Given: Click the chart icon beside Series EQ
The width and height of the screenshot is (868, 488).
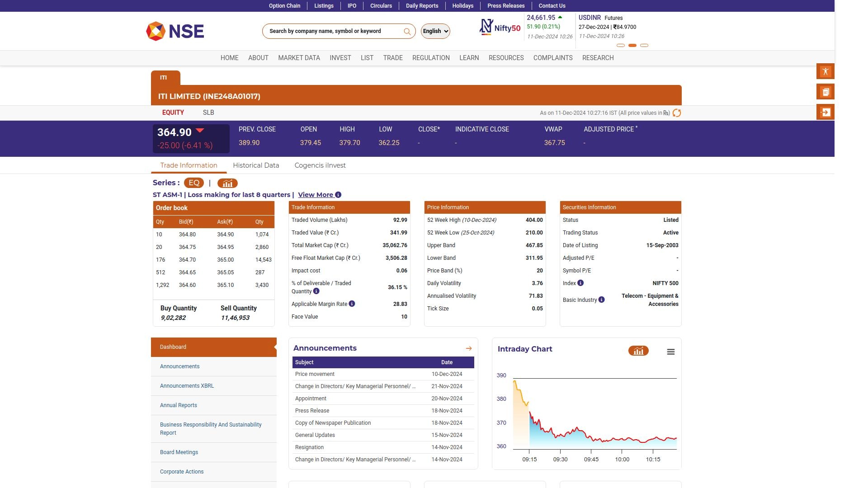Looking at the screenshot, I should coord(227,183).
